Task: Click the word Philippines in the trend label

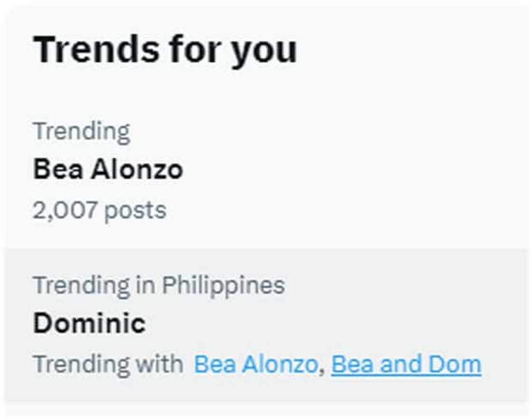Action: (x=223, y=285)
